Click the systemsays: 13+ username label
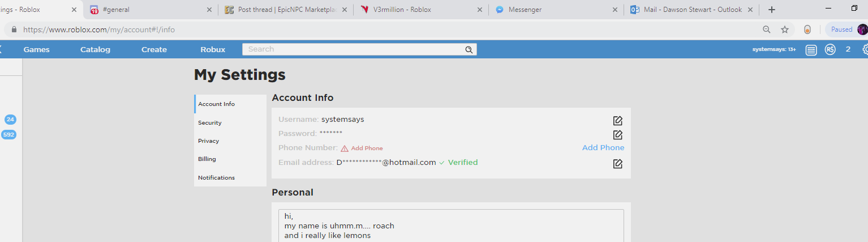The height and width of the screenshot is (242, 868). pos(774,50)
